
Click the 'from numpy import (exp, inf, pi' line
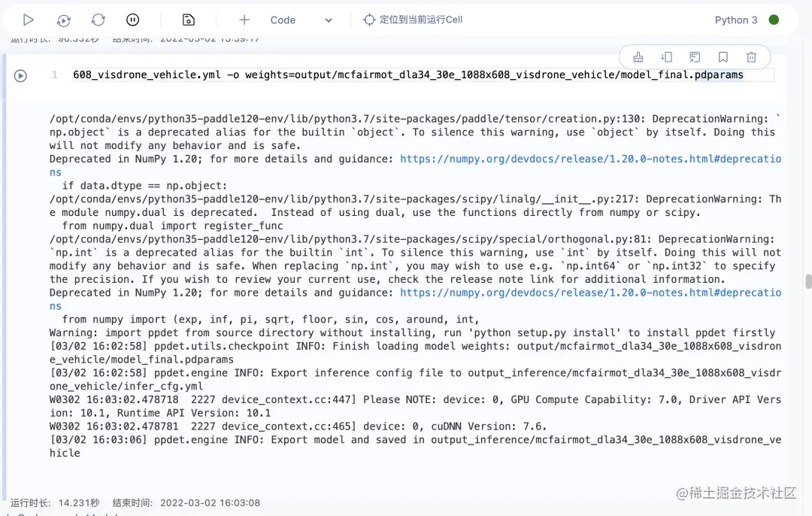(x=271, y=319)
